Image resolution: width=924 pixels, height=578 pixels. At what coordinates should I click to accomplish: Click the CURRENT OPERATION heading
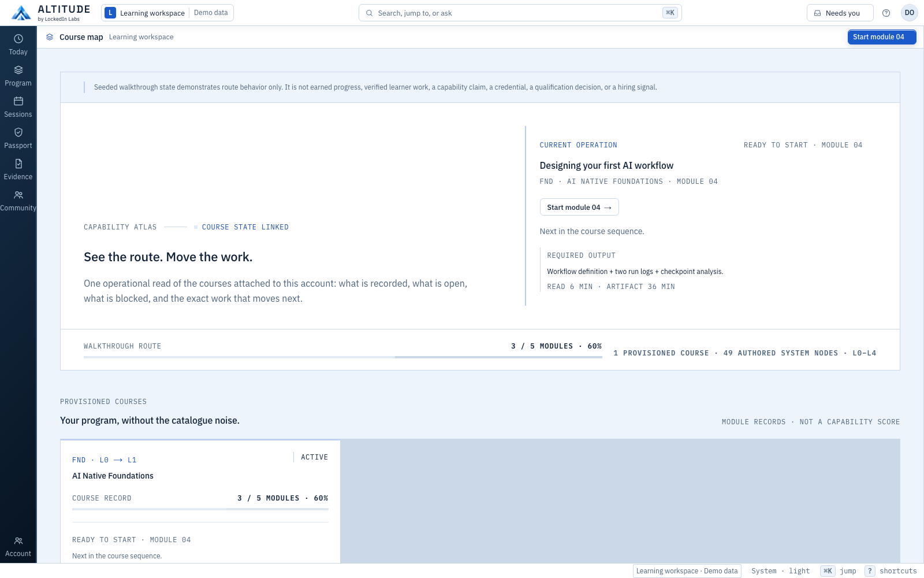(x=578, y=145)
